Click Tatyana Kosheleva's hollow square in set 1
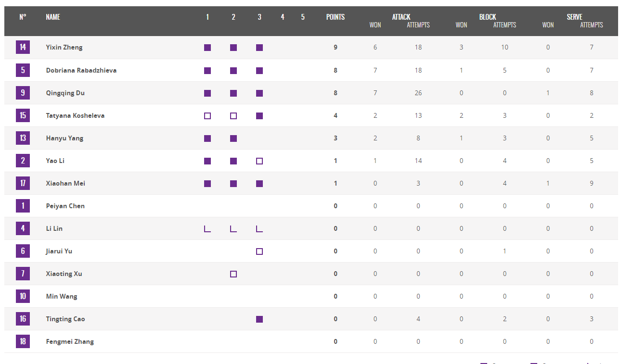 (207, 116)
